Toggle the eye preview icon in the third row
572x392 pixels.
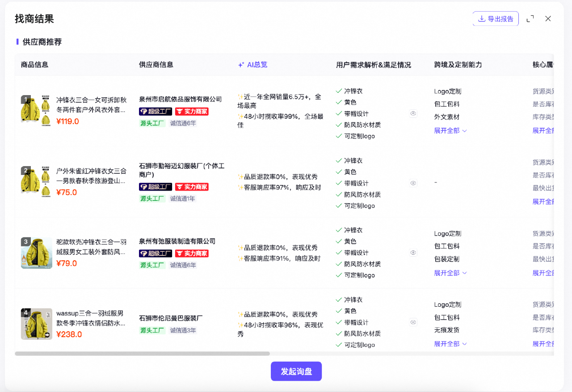[413, 252]
